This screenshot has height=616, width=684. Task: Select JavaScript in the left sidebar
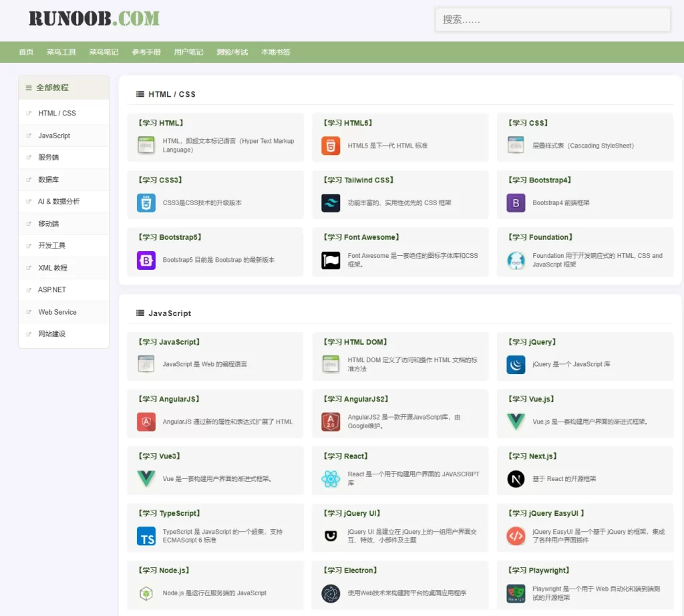(x=54, y=136)
